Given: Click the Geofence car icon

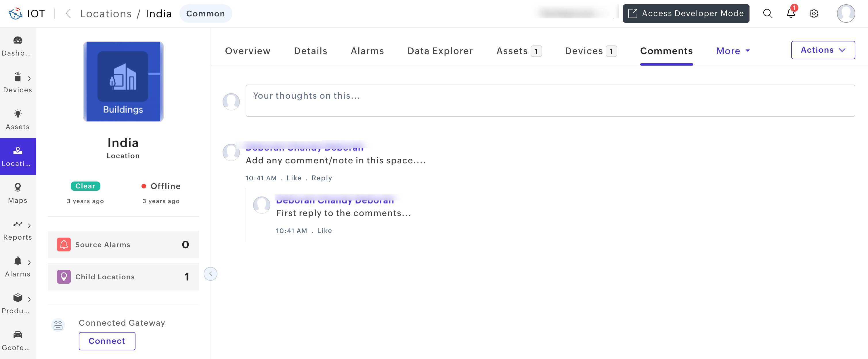Looking at the screenshot, I should pos(18,334).
